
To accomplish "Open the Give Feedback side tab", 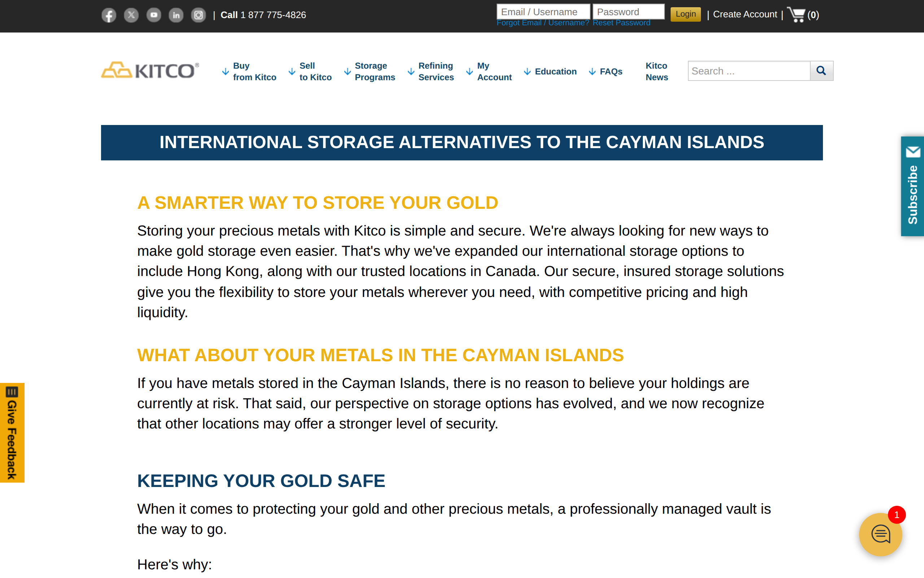I will tap(12, 433).
